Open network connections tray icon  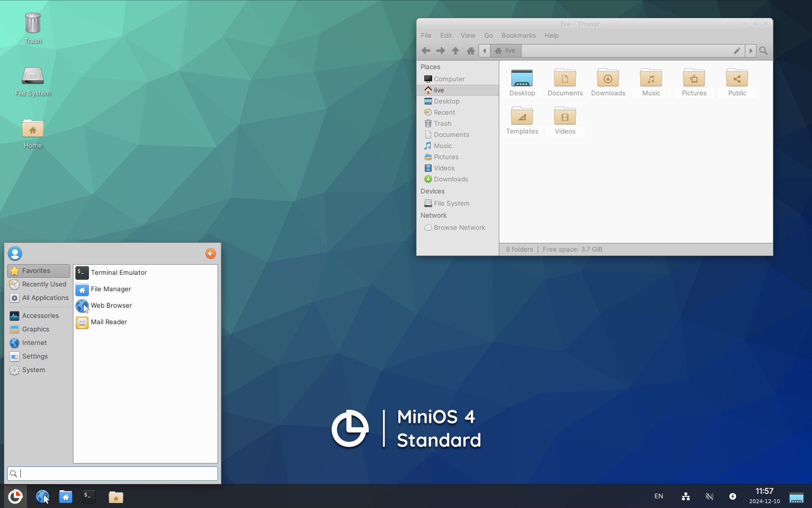coord(686,496)
